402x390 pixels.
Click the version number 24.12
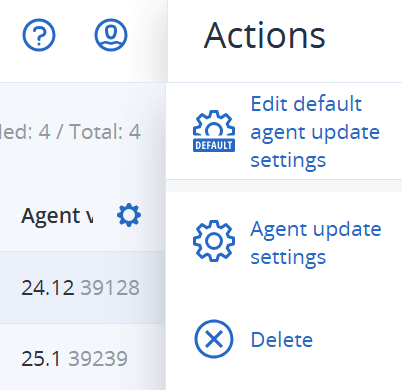click(x=47, y=288)
